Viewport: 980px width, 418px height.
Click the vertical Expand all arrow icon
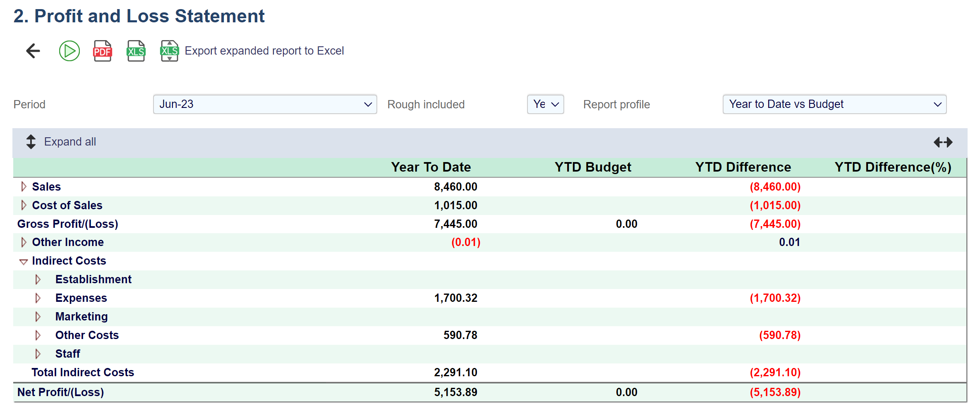point(31,142)
